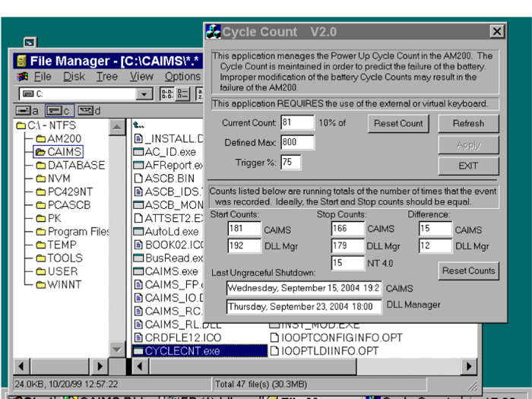532x399 pixels.
Task: Open the Tree menu
Action: 106,76
